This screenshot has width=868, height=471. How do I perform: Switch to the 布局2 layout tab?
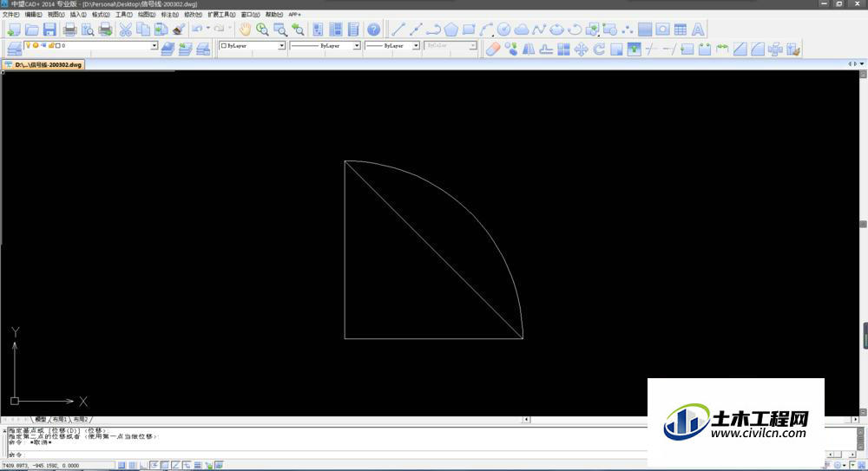pos(81,420)
